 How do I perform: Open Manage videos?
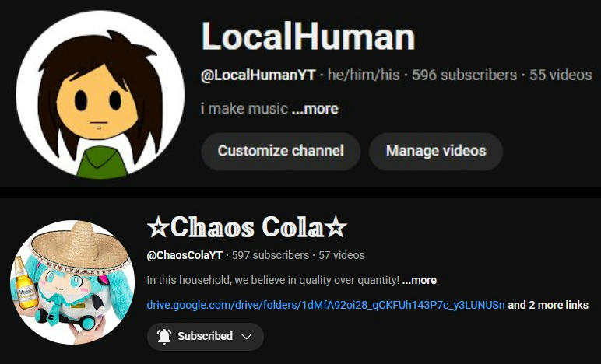point(436,151)
